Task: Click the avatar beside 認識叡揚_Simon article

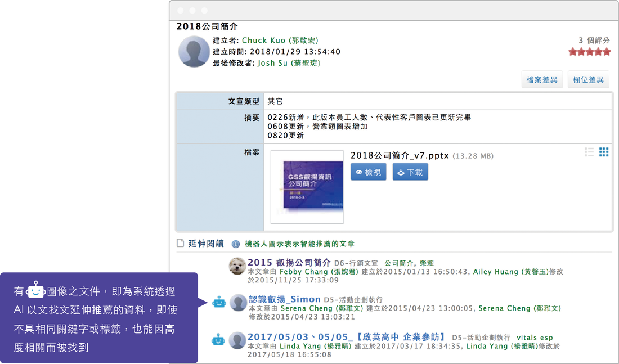Action: tap(238, 303)
